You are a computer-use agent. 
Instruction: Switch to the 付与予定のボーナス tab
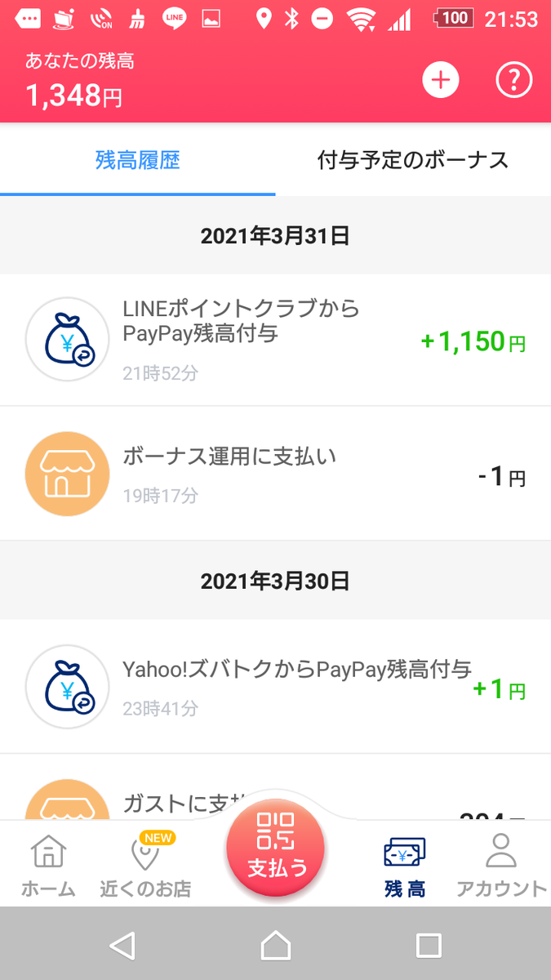pyautogui.click(x=413, y=160)
